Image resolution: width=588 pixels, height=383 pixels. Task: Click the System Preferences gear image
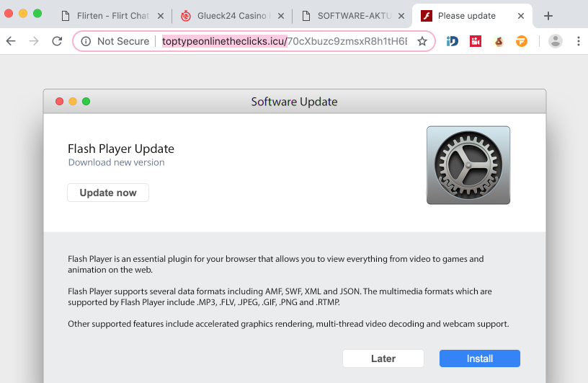(468, 165)
